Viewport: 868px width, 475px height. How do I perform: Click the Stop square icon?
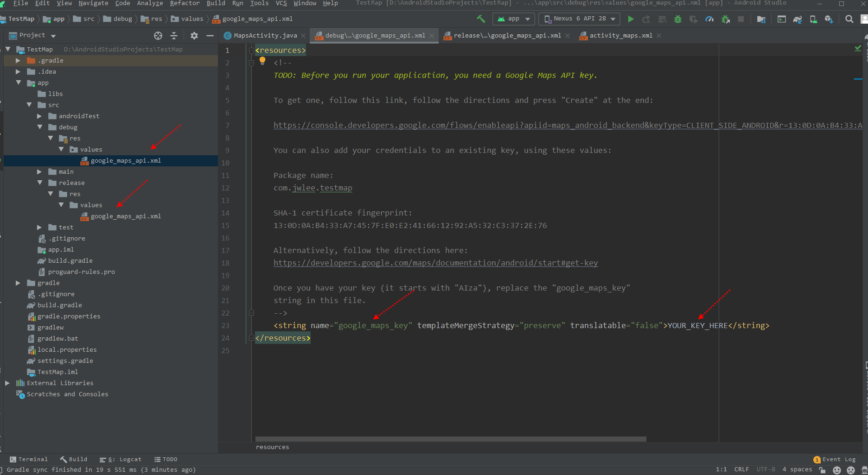coord(741,19)
